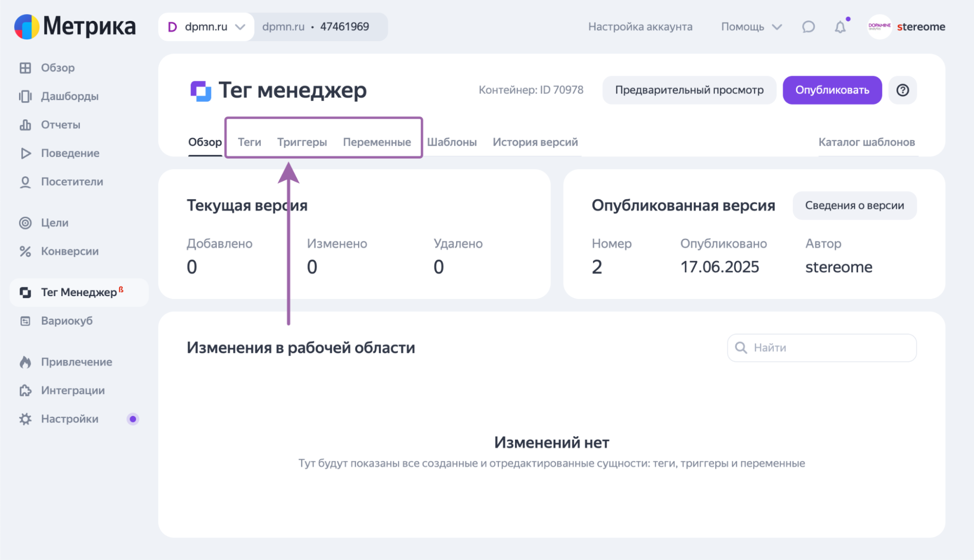This screenshot has height=560, width=974.
Task: Open the Дашборды section in the sidebar
Action: (x=69, y=96)
